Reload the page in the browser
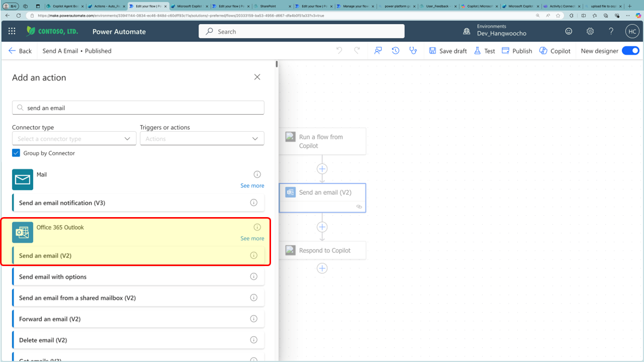 19,16
